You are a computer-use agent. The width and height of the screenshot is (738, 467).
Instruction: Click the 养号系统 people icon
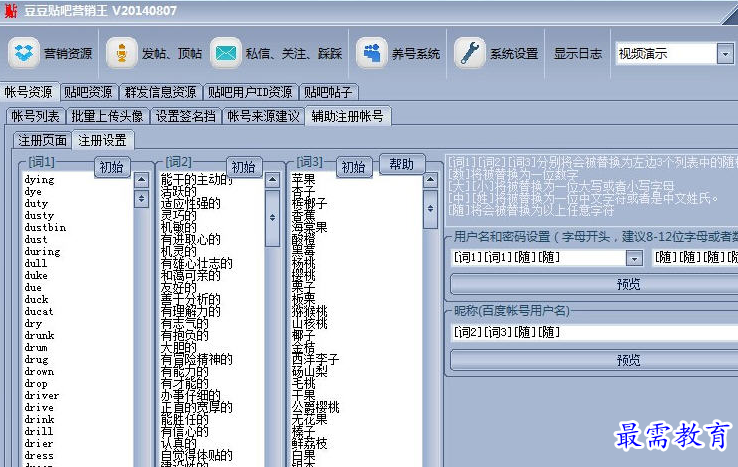(371, 53)
